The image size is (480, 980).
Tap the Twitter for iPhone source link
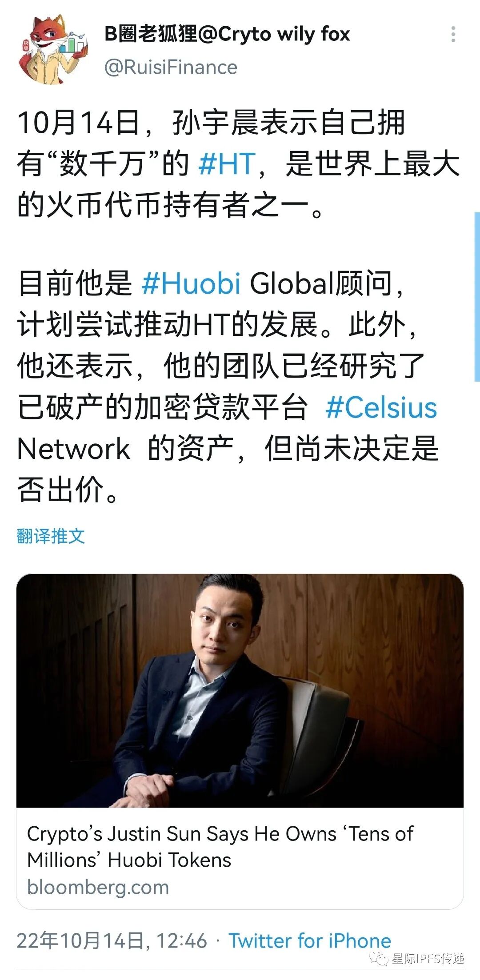310,941
